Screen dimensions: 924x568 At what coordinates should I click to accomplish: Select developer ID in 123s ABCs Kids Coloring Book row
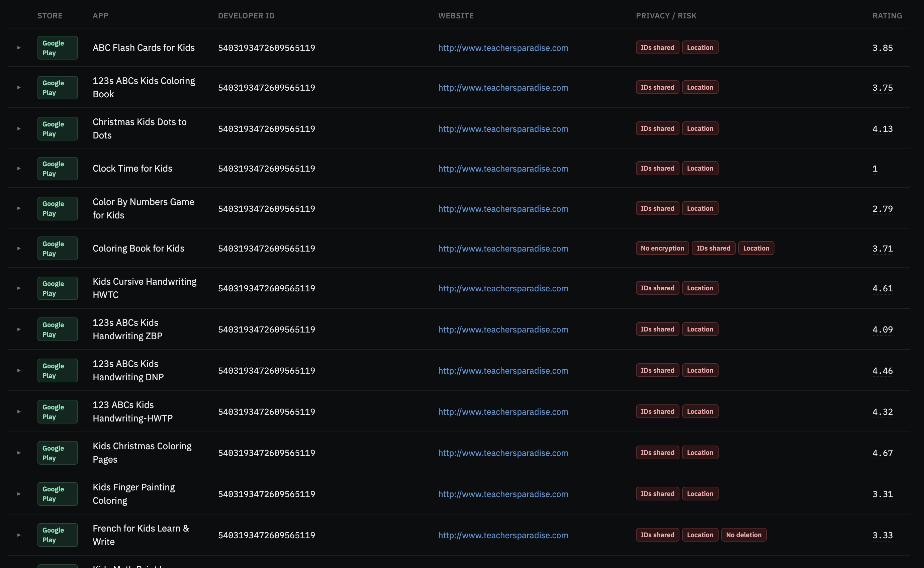266,88
